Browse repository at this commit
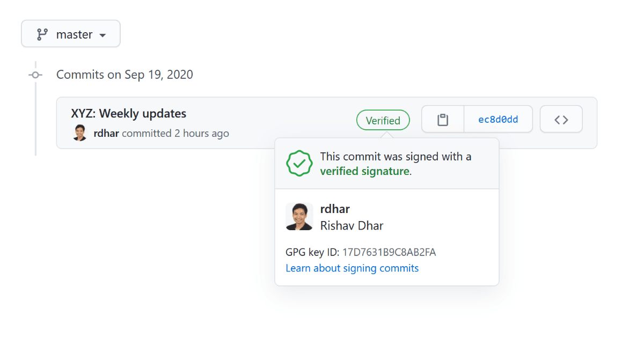 click(561, 120)
